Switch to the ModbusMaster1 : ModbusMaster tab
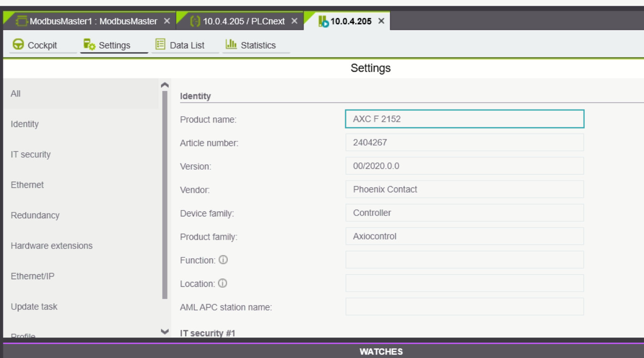This screenshot has width=644, height=358. pos(93,21)
